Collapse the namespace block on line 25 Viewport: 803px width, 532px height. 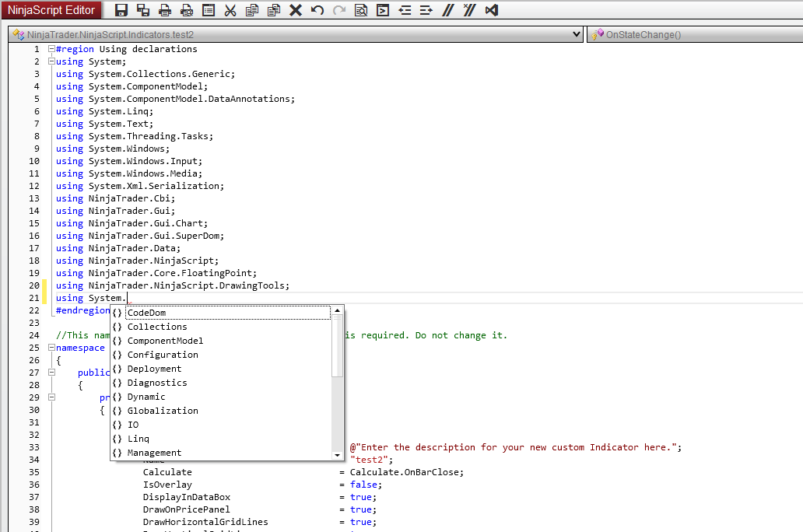(51, 348)
